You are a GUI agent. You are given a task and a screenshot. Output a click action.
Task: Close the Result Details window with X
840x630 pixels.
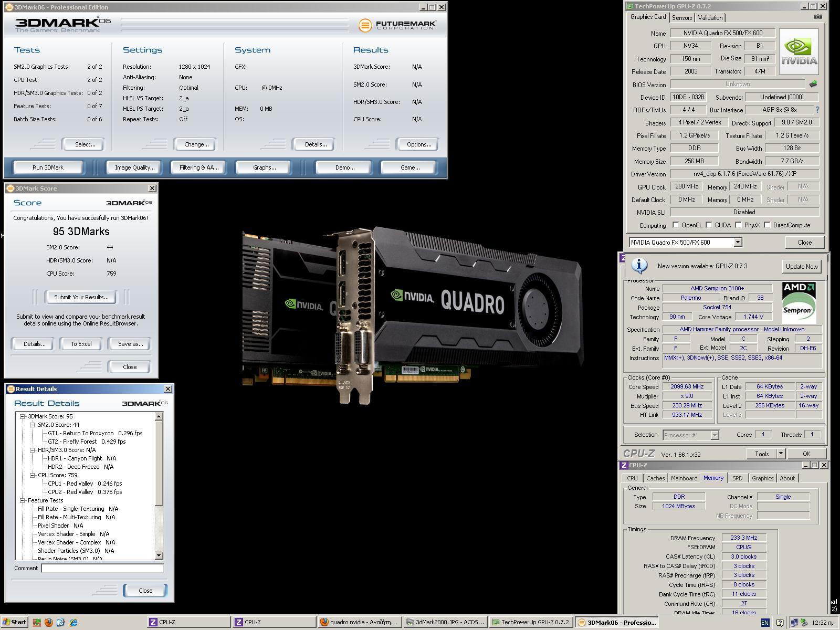168,388
